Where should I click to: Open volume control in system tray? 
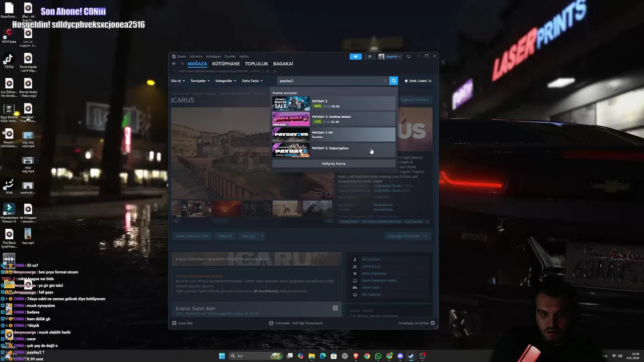point(620,356)
